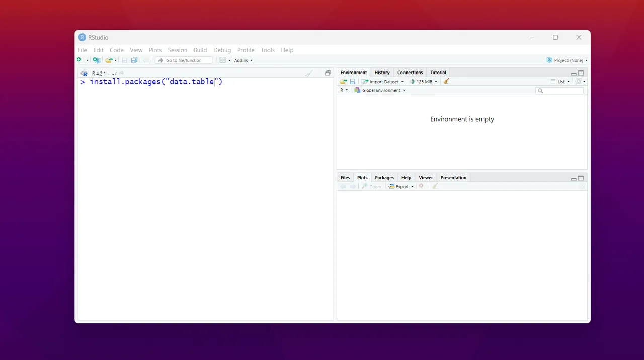The height and width of the screenshot is (360, 644).
Task: Open the Addins dropdown
Action: [x=244, y=60]
